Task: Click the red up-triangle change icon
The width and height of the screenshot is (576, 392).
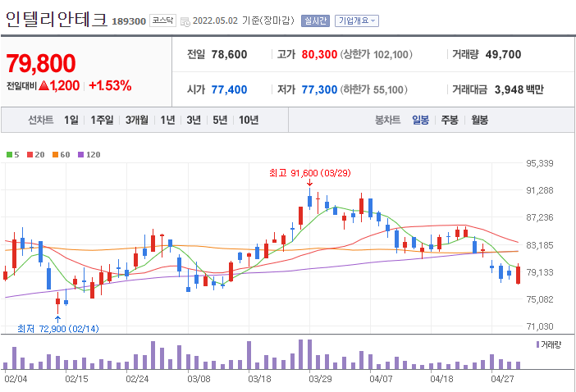Action: click(x=43, y=85)
